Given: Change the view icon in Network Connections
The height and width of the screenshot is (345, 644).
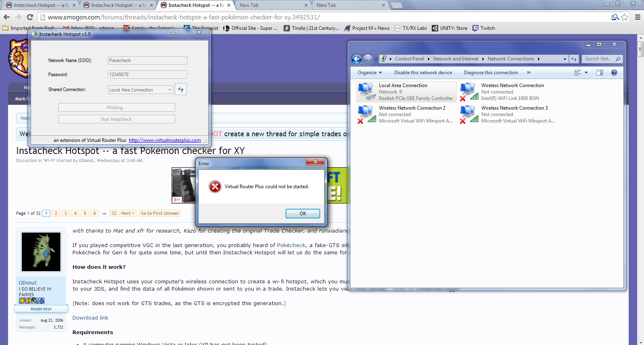Looking at the screenshot, I should (578, 73).
